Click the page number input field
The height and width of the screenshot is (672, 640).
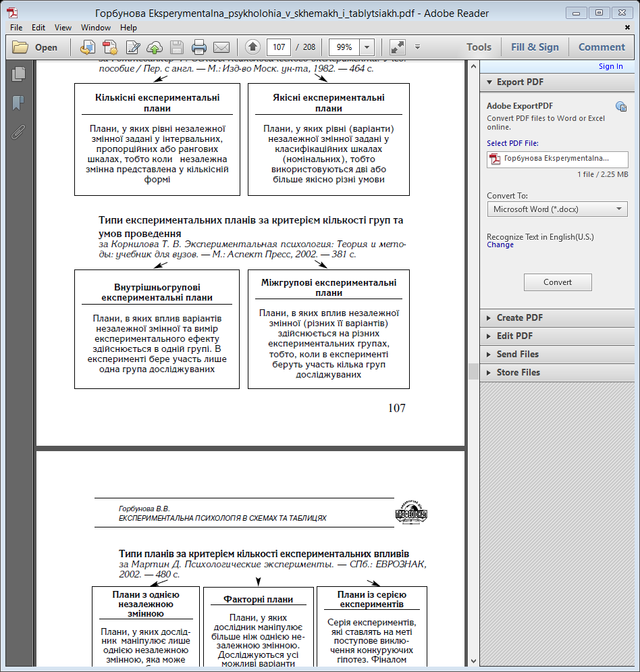point(278,47)
